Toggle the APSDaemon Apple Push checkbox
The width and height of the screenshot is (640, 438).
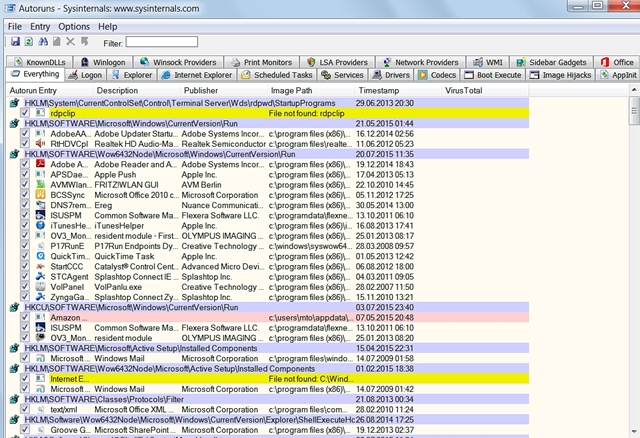click(25, 174)
